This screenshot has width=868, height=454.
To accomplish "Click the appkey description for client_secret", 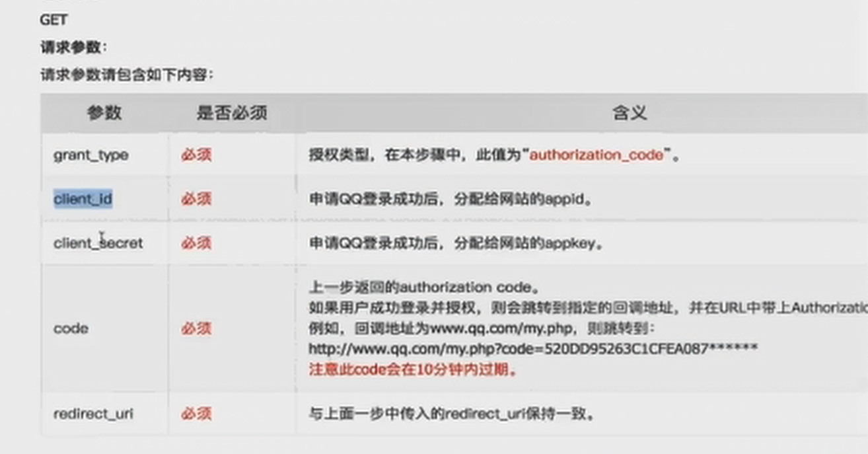I will point(456,243).
